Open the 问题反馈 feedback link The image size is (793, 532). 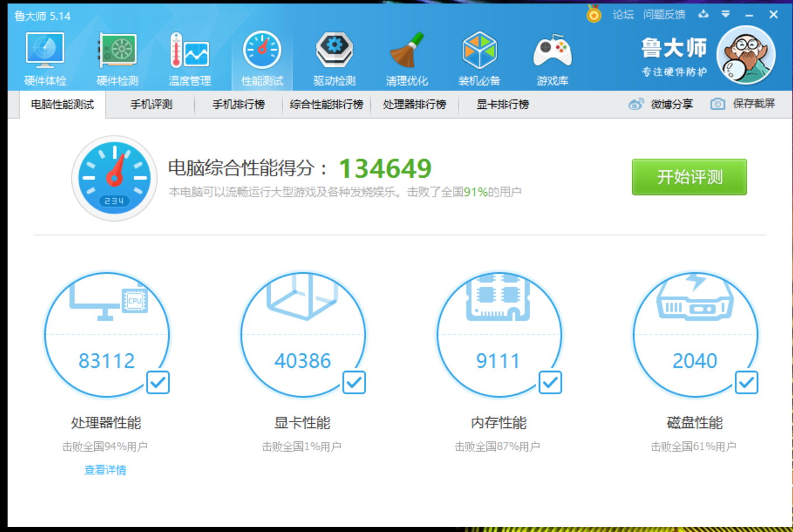(x=665, y=15)
